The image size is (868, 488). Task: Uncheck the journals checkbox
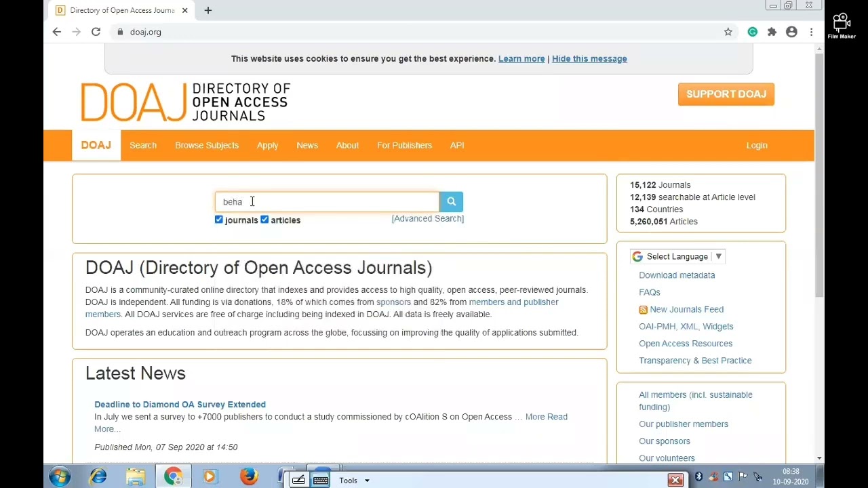[219, 220]
